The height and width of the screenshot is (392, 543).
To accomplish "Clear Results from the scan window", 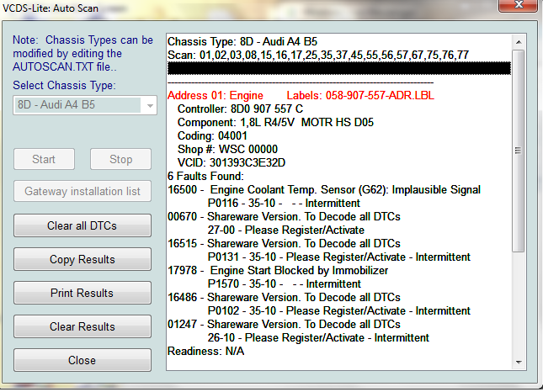I will (x=83, y=326).
